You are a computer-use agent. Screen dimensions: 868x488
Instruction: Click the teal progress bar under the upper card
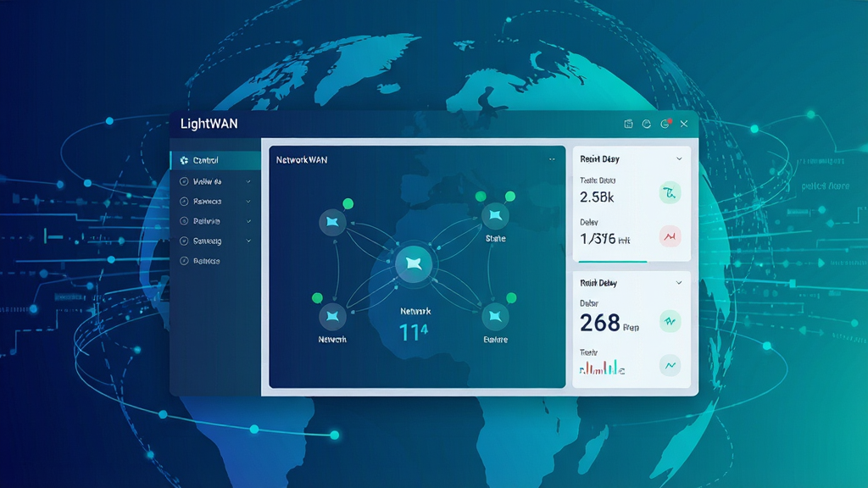pos(612,261)
